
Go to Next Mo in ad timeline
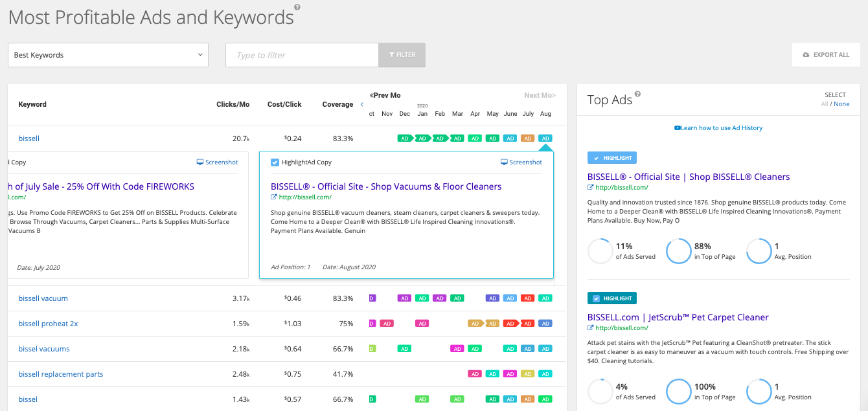click(540, 95)
